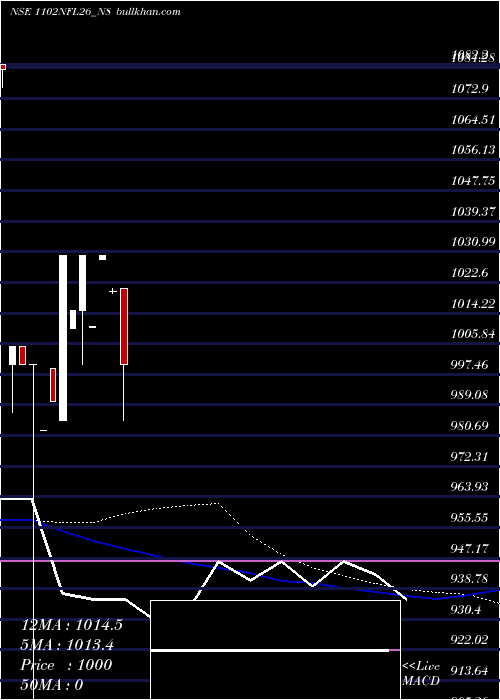Click the 922.02 price axis label
This screenshot has height=700, width=500.
[x=471, y=640]
